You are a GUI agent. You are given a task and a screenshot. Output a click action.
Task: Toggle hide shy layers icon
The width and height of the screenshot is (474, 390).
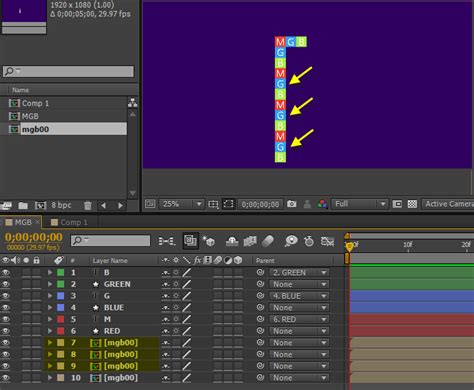(232, 241)
